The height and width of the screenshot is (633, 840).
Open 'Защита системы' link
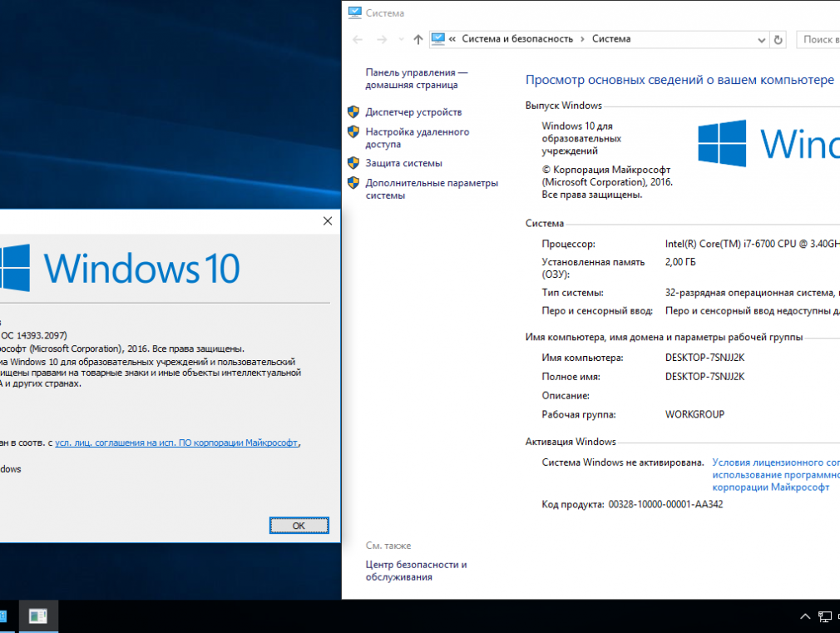click(x=404, y=163)
